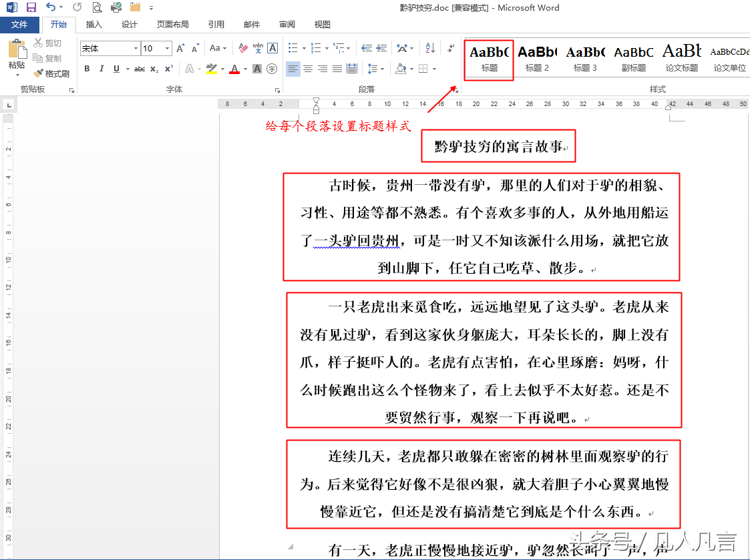
Task: Open paragraph shading paint bucket
Action: pyautogui.click(x=401, y=69)
